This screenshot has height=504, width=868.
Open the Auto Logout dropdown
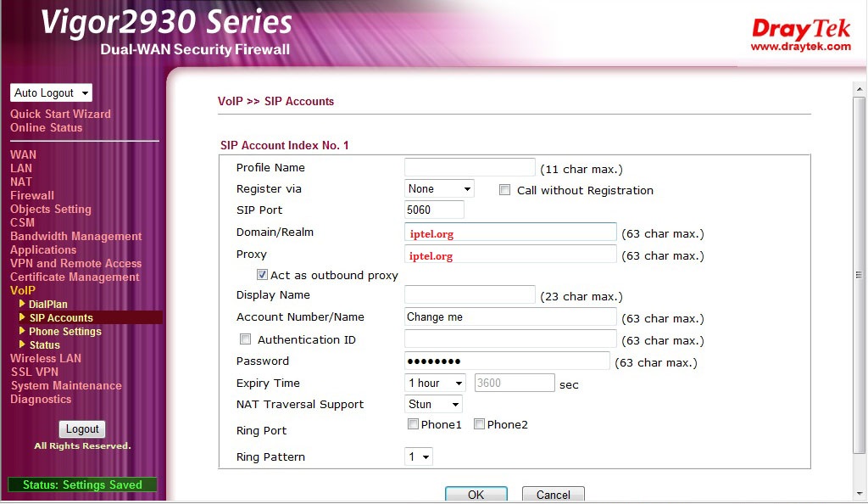tap(51, 93)
